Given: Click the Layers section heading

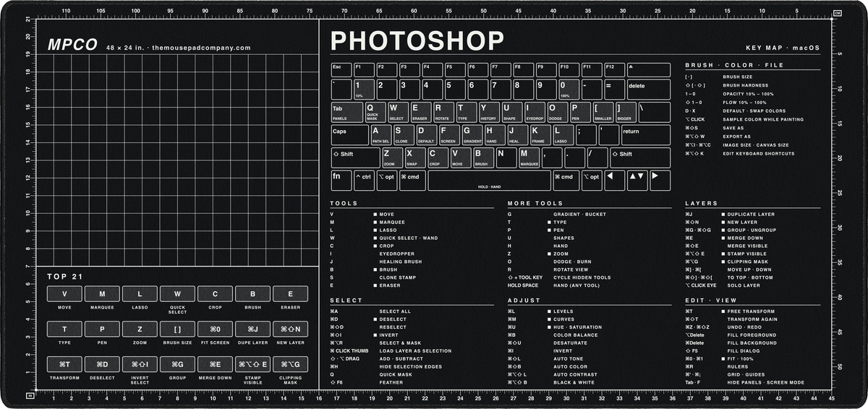Looking at the screenshot, I should pos(701,203).
